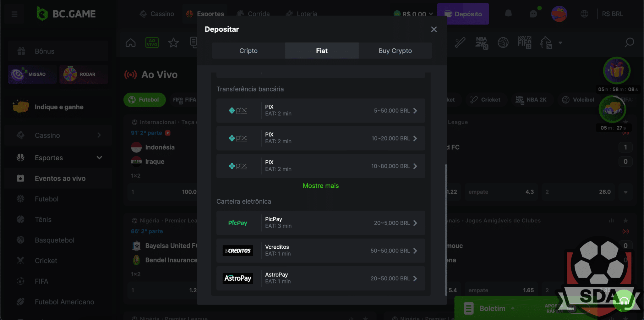Open the search magnifier icon

(x=629, y=42)
